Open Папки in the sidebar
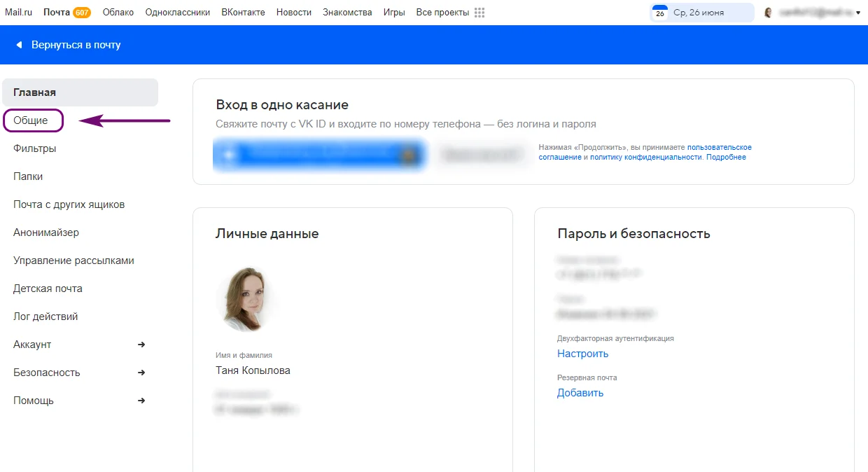Viewport: 868px width, 472px height. (x=28, y=176)
